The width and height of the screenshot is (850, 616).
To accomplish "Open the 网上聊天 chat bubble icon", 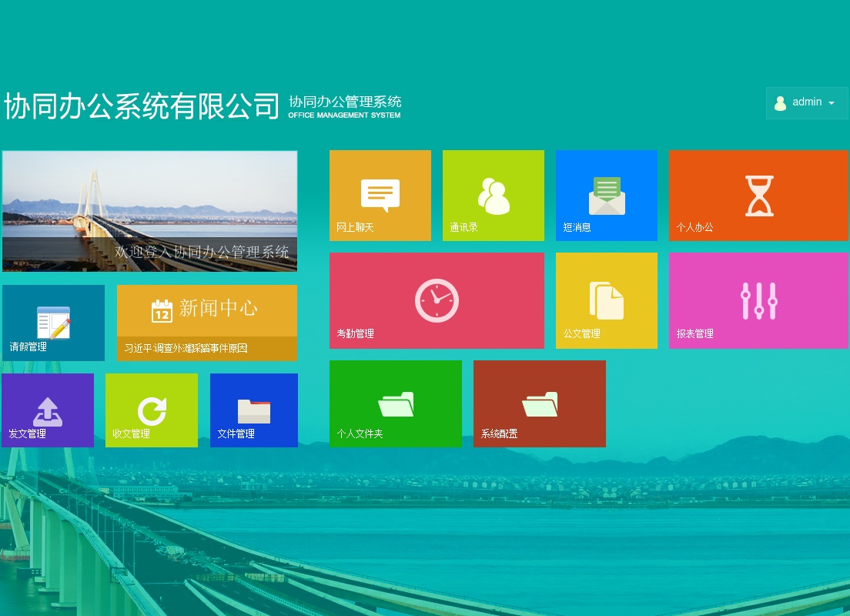I will point(380,195).
